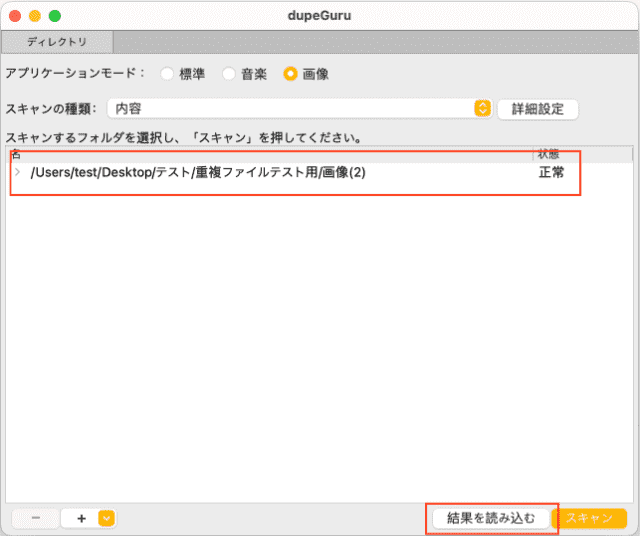Minimize dupeGuru with the yellow button
Image resolution: width=640 pixels, height=536 pixels.
[x=35, y=16]
